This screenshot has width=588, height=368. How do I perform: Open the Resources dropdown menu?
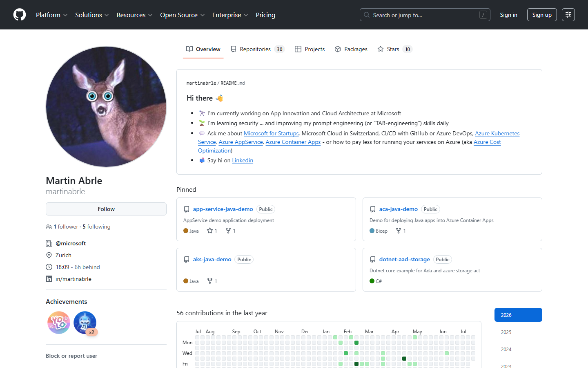coord(134,15)
